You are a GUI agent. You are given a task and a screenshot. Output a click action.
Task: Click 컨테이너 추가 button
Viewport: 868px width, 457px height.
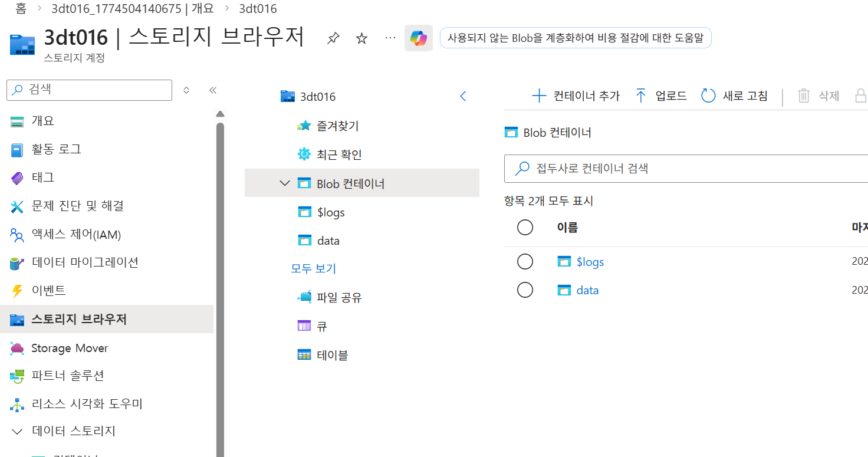576,96
